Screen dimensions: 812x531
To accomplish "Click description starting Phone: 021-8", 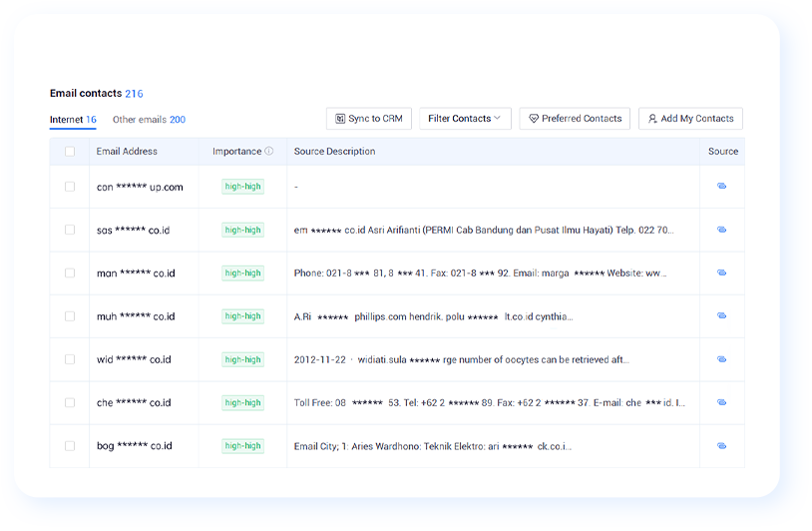I will tap(480, 273).
